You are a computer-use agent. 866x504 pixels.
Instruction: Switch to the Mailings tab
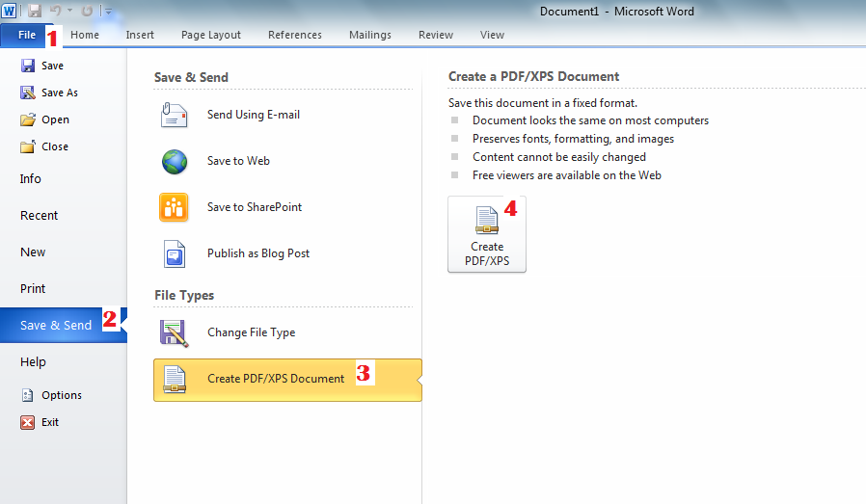pyautogui.click(x=370, y=35)
